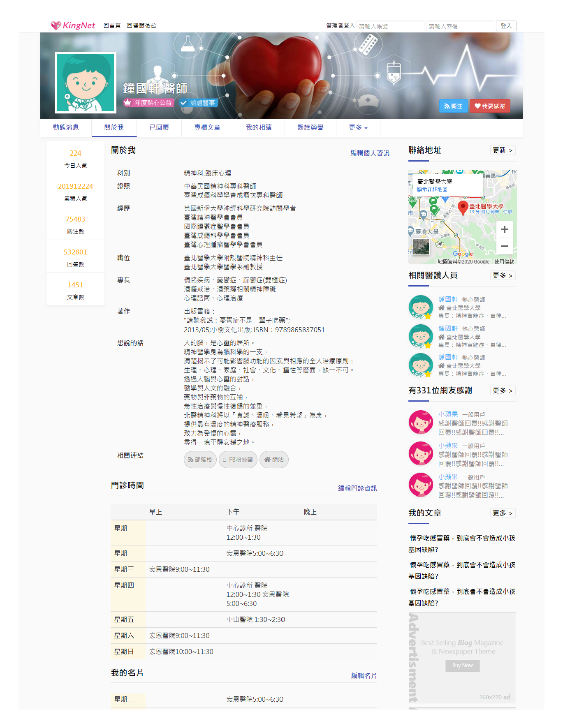The height and width of the screenshot is (728, 563).
Task: Zoom out on the map
Action: (504, 246)
